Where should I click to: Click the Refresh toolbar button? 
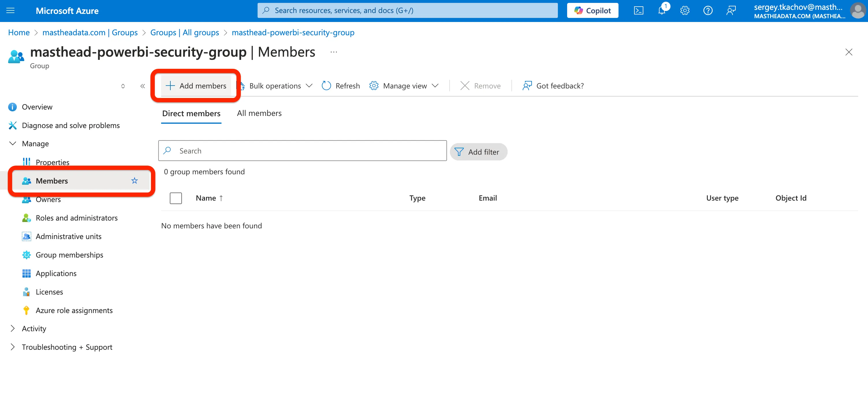[x=341, y=86]
